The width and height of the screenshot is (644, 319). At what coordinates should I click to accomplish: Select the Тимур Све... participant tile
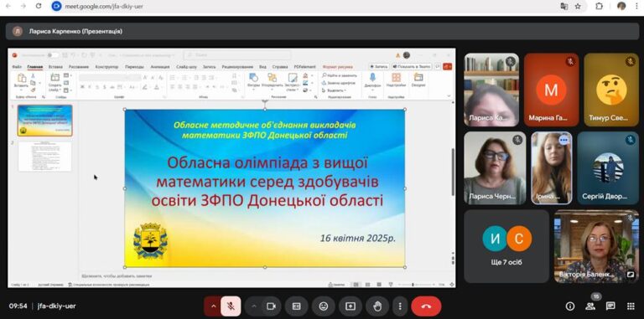pyautogui.click(x=611, y=90)
